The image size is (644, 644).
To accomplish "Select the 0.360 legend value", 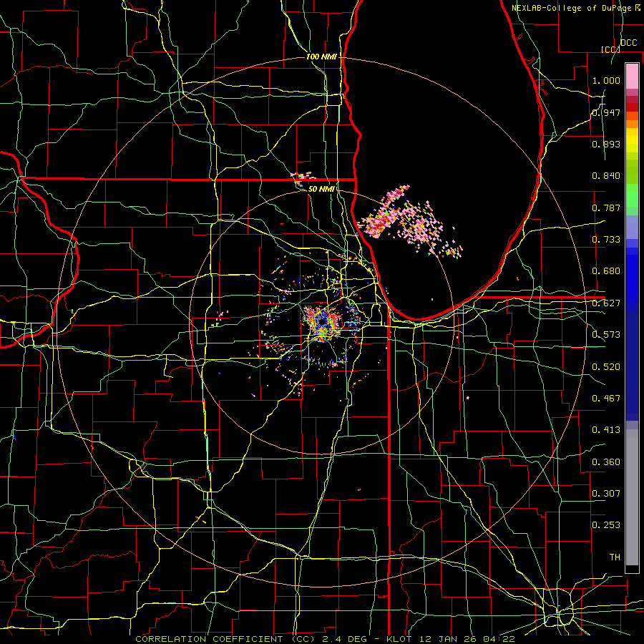I will click(x=606, y=462).
